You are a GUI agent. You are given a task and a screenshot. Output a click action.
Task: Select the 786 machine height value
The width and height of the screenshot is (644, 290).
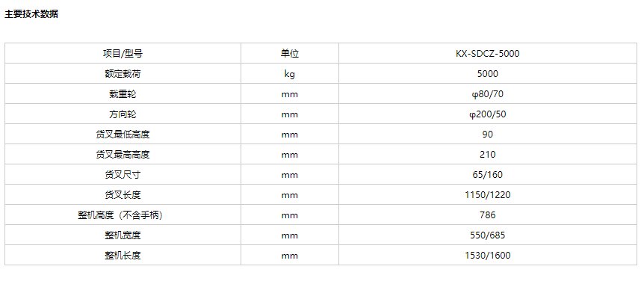click(x=488, y=215)
